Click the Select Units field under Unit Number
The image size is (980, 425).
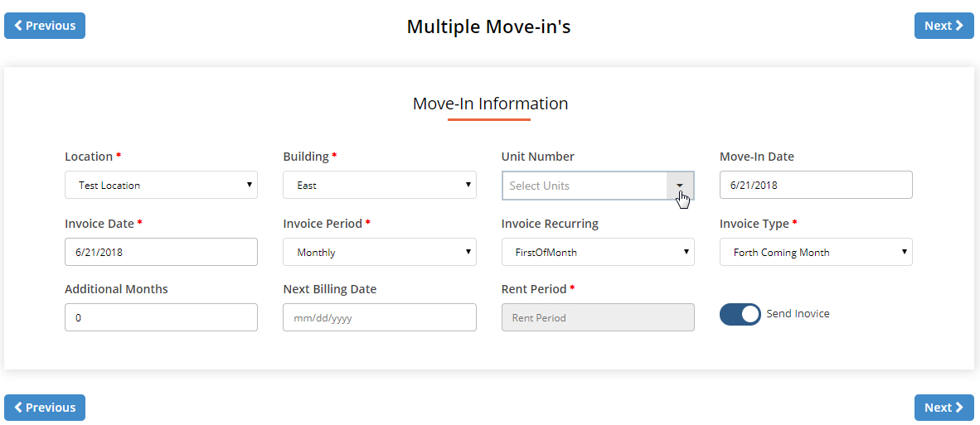pos(585,186)
